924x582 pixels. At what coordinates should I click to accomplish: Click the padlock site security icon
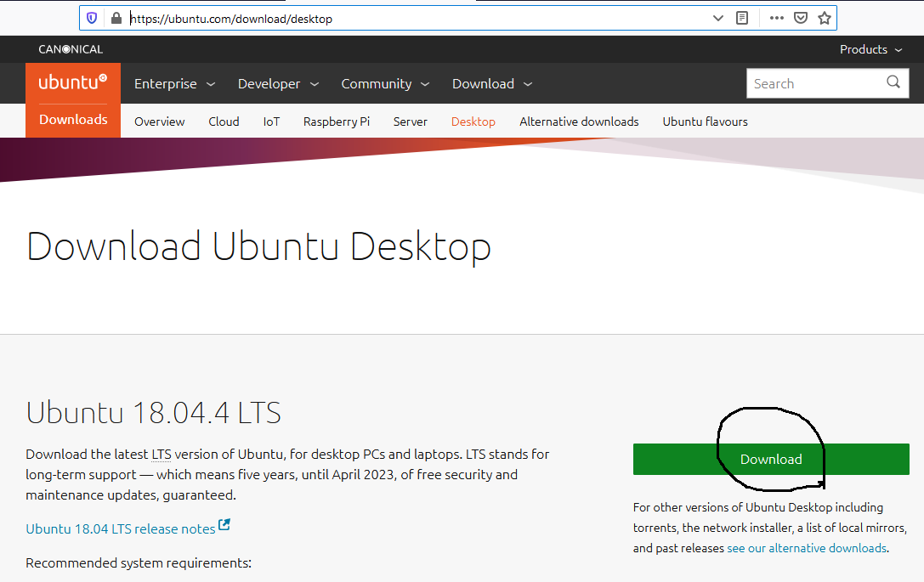click(x=116, y=18)
